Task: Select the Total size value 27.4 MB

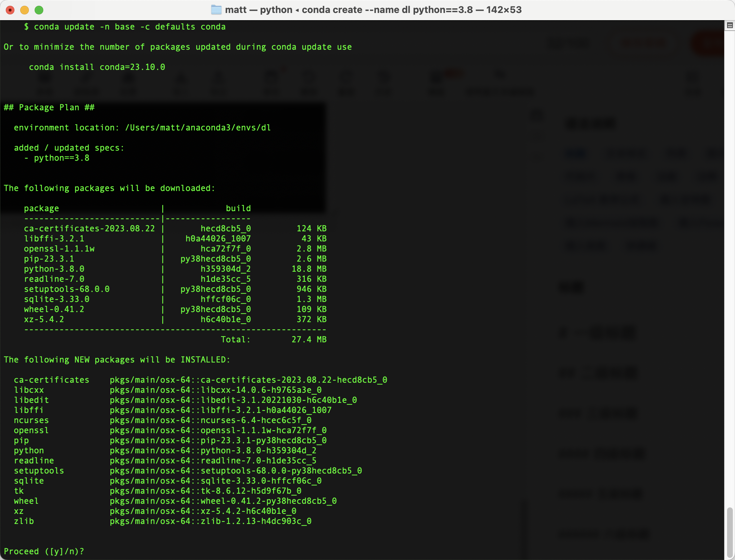Action: [x=308, y=339]
